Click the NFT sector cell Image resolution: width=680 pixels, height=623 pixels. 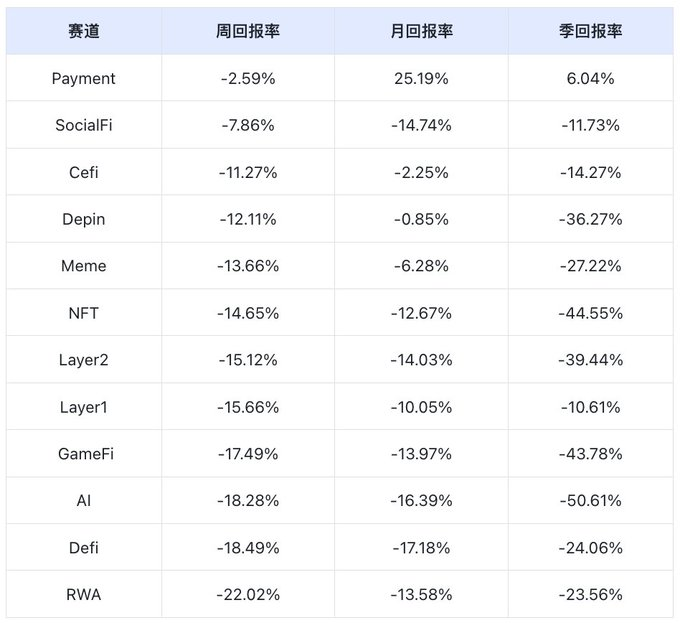pyautogui.click(x=84, y=313)
